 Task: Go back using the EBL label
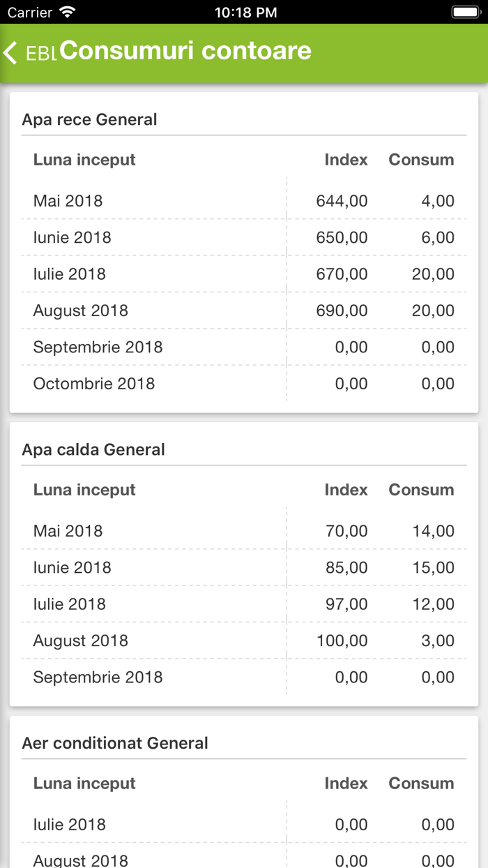coord(41,54)
